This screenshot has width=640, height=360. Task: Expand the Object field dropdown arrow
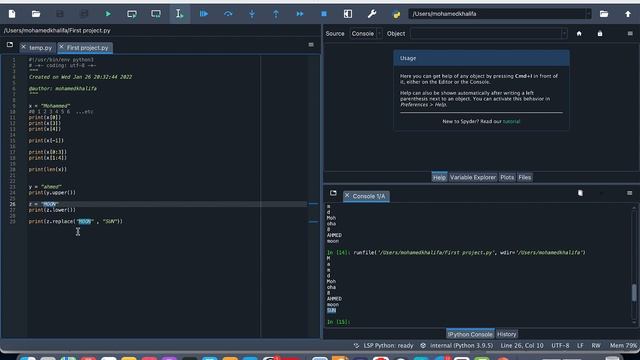(564, 33)
